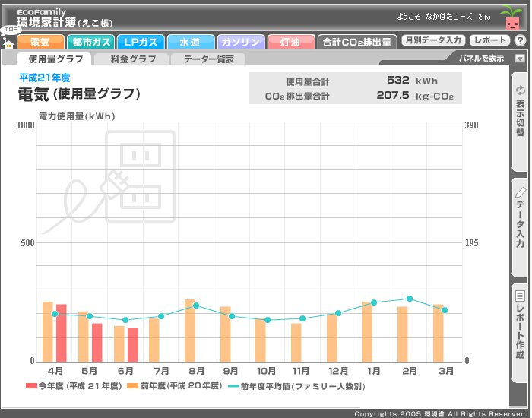The image size is (532, 418).
Task: Click the red 4月 current-year bar
Action: 61,333
